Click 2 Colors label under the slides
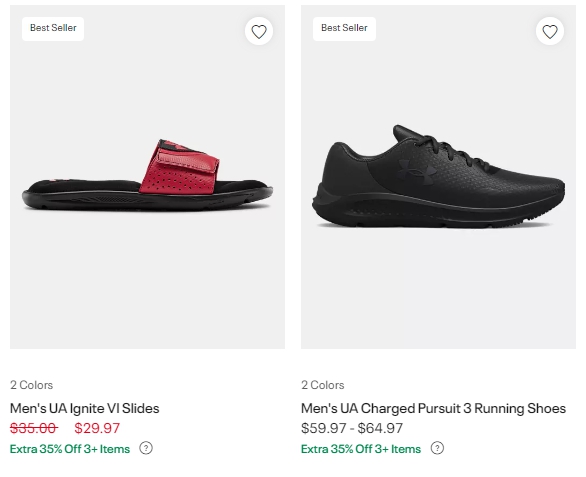 [x=31, y=385]
